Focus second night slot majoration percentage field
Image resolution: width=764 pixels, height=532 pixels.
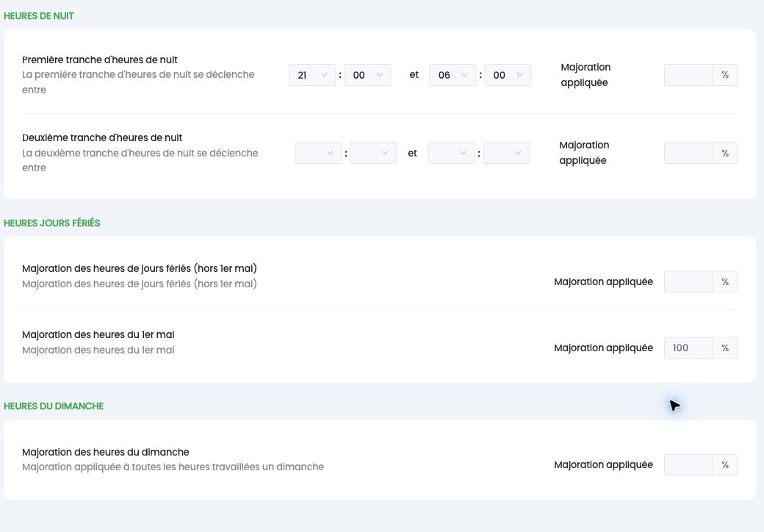click(688, 153)
